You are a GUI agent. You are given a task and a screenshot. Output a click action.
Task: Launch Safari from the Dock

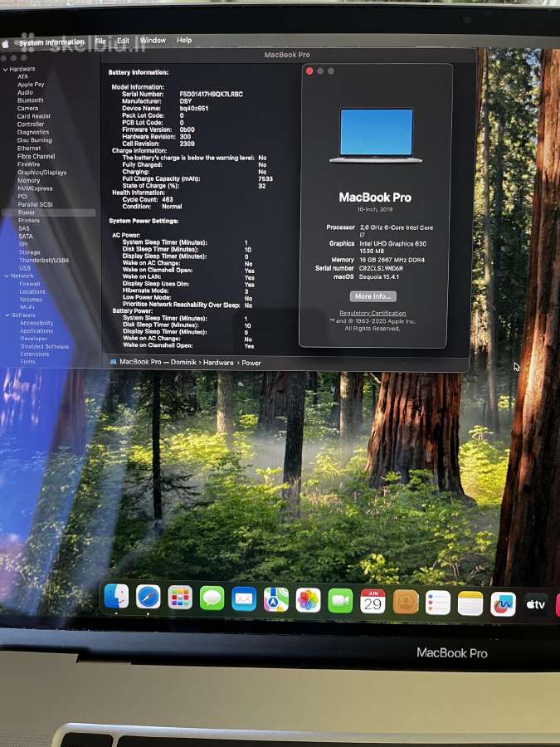(x=149, y=597)
